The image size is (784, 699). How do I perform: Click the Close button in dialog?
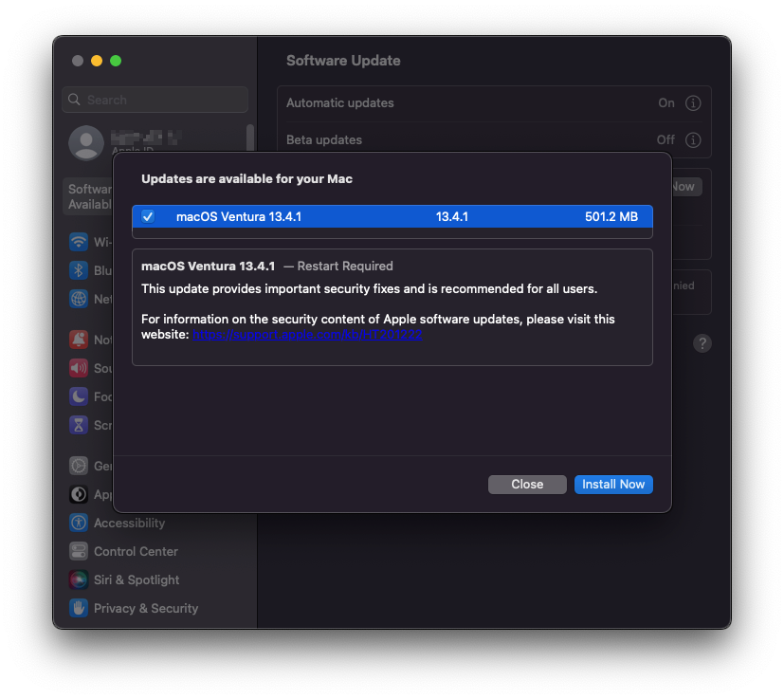(527, 485)
